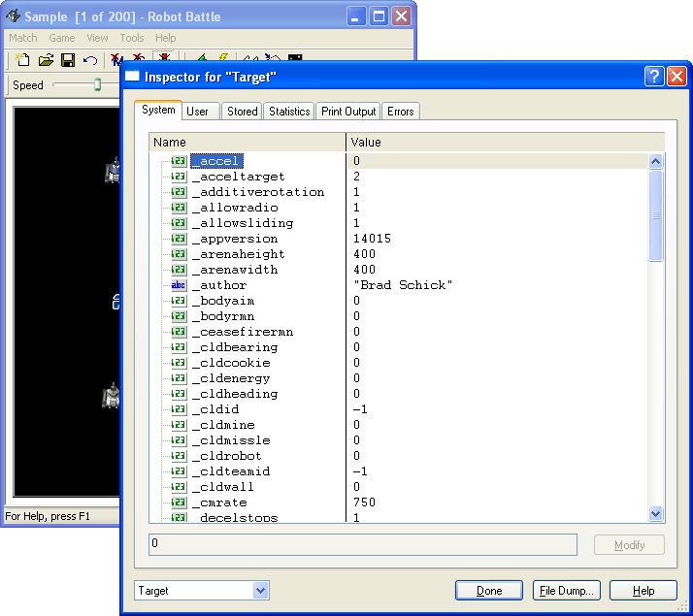Click the numeric icon next to _arenawidth
The width and height of the screenshot is (693, 616).
179,270
